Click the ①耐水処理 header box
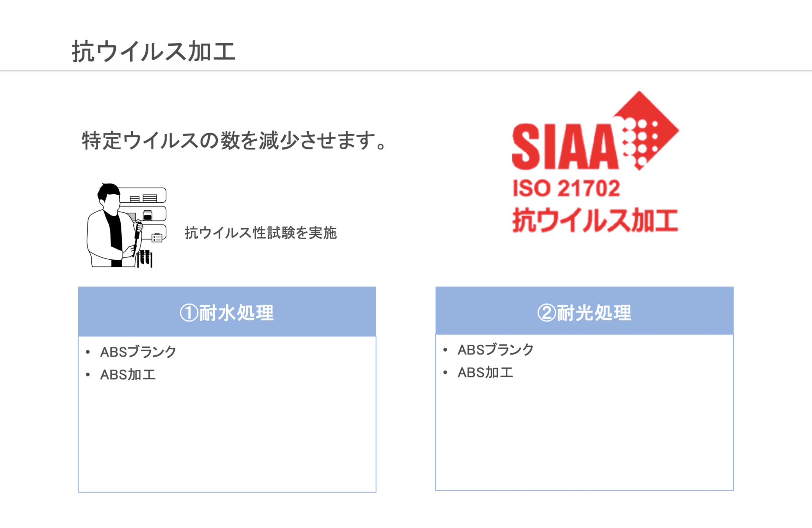Viewport: 812px width, 528px height. [227, 312]
